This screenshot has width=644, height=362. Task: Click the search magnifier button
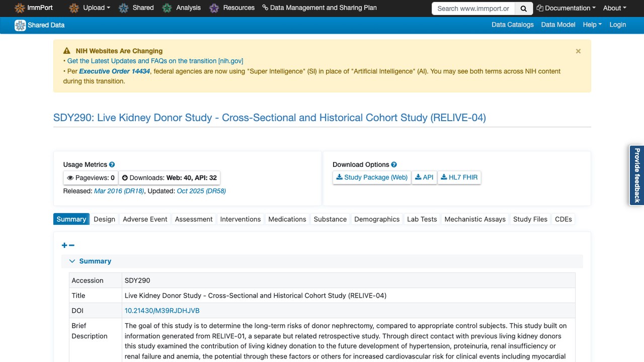click(x=524, y=8)
